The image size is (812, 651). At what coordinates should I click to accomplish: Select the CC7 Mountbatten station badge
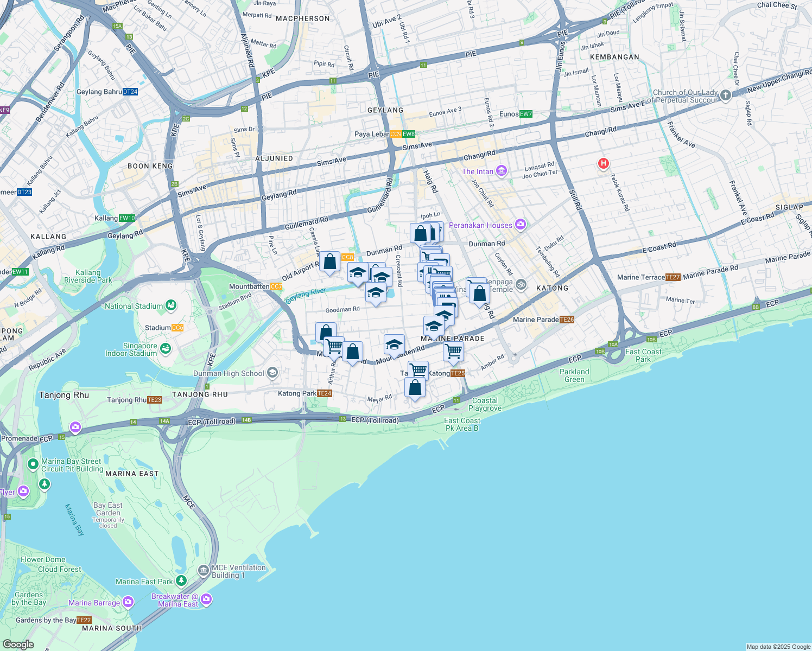coord(276,286)
